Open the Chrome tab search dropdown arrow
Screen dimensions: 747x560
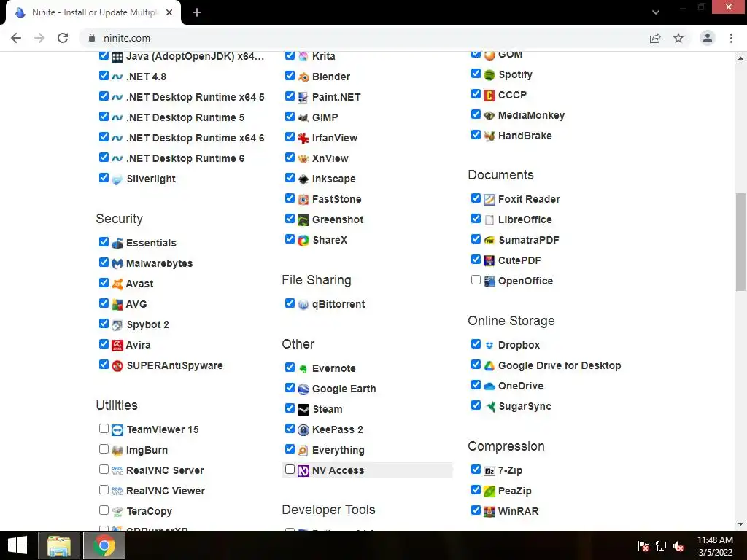pyautogui.click(x=656, y=12)
